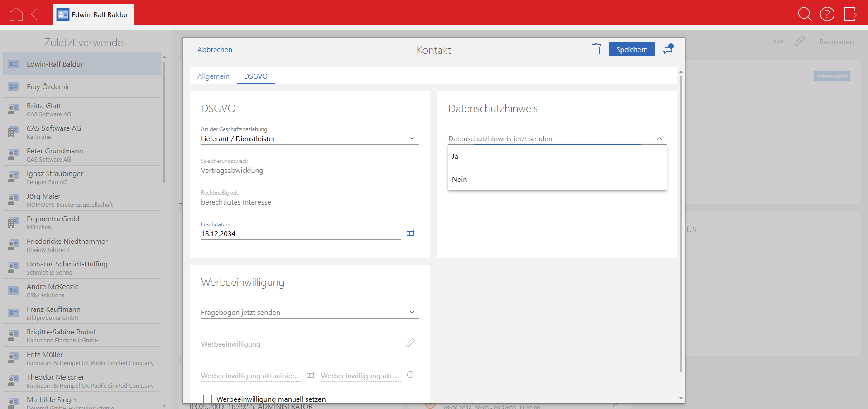
Task: Open Donatus Schmidt-Hülfing in recent list
Action: click(x=82, y=267)
